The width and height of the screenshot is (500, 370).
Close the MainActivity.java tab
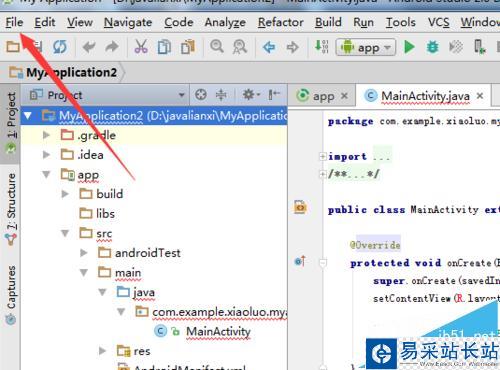pos(480,96)
